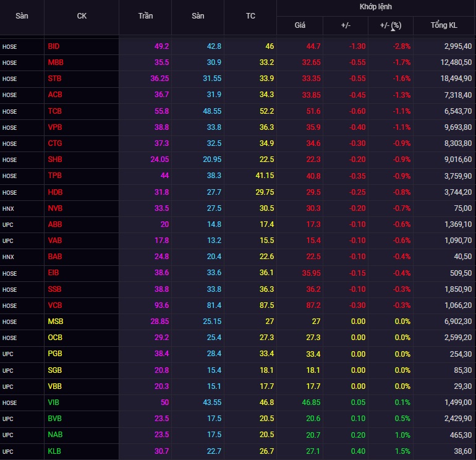Select HDB reference price 29.75
The width and height of the screenshot is (476, 460).
point(263,192)
